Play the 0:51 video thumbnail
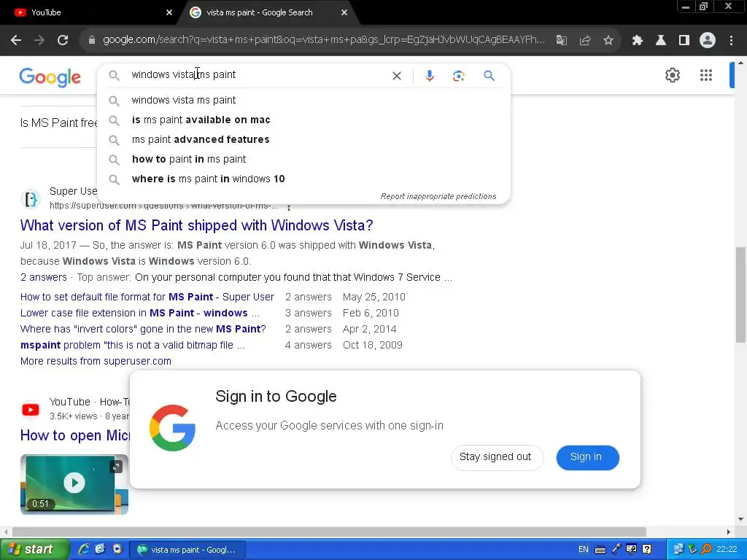This screenshot has height=560, width=747. pos(74,483)
